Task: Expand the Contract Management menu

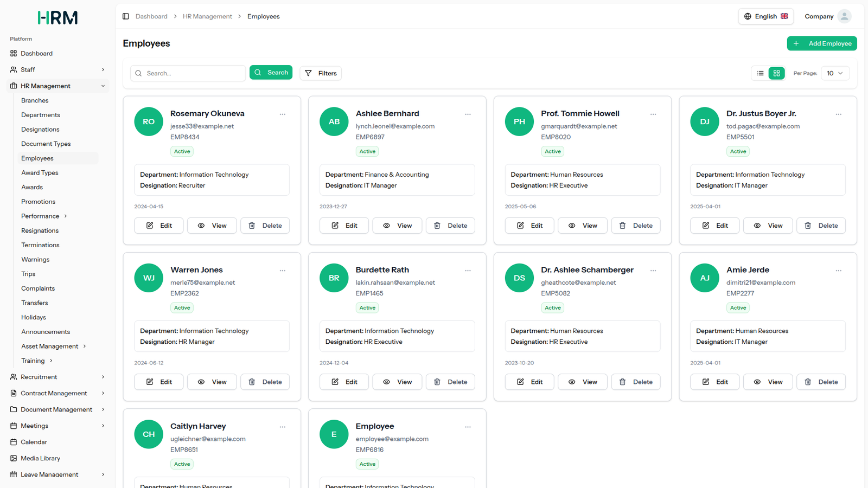Action: tap(58, 393)
